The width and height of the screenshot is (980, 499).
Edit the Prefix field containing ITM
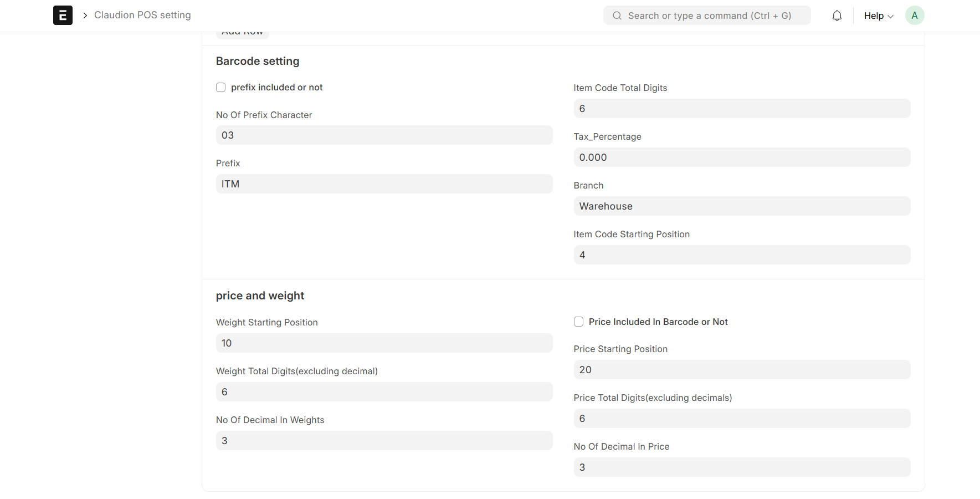click(x=384, y=184)
